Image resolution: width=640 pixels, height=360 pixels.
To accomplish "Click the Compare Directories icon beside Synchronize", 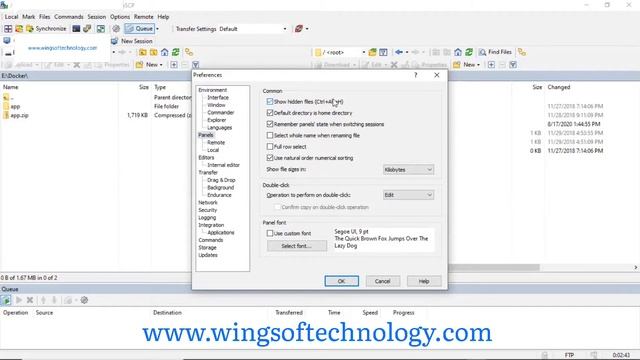I will (x=19, y=29).
